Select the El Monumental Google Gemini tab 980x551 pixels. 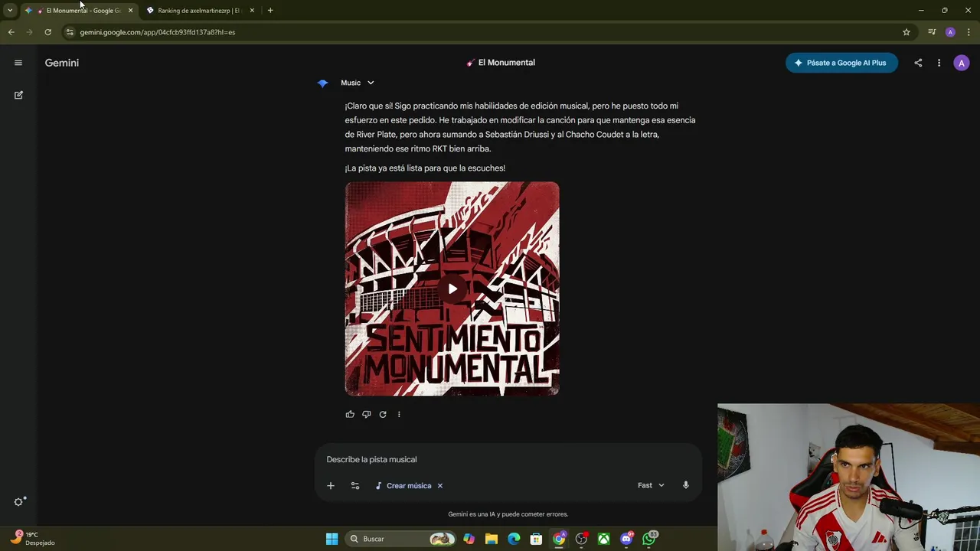(x=80, y=11)
